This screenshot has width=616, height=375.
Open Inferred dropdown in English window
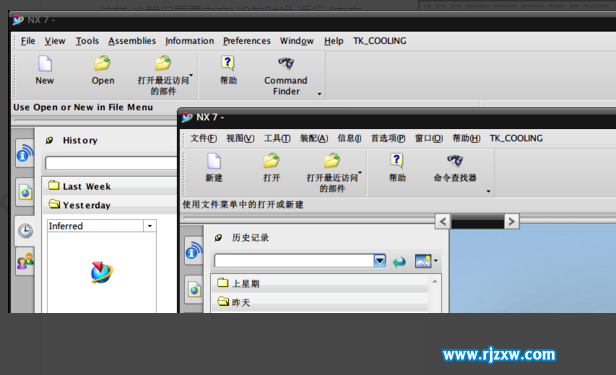(150, 226)
